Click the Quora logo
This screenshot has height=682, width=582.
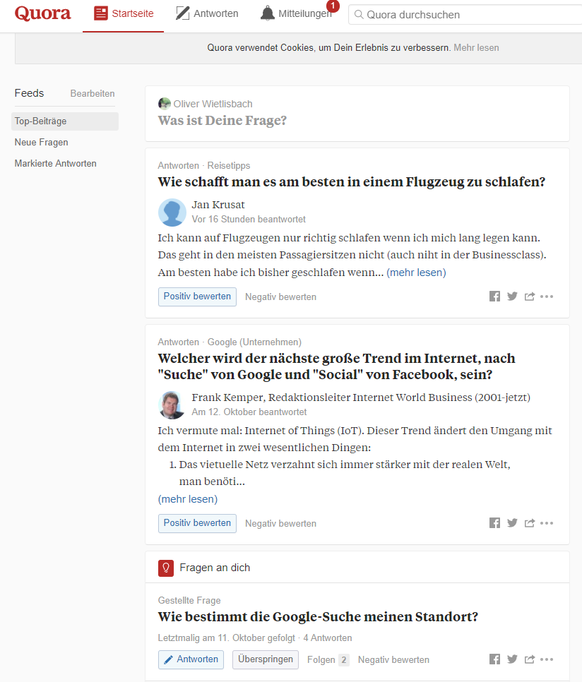click(42, 13)
